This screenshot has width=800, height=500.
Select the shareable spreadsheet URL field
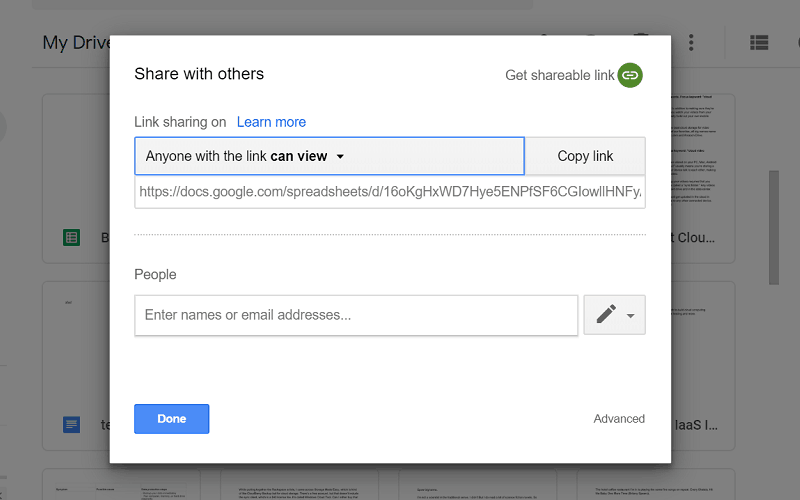390,192
